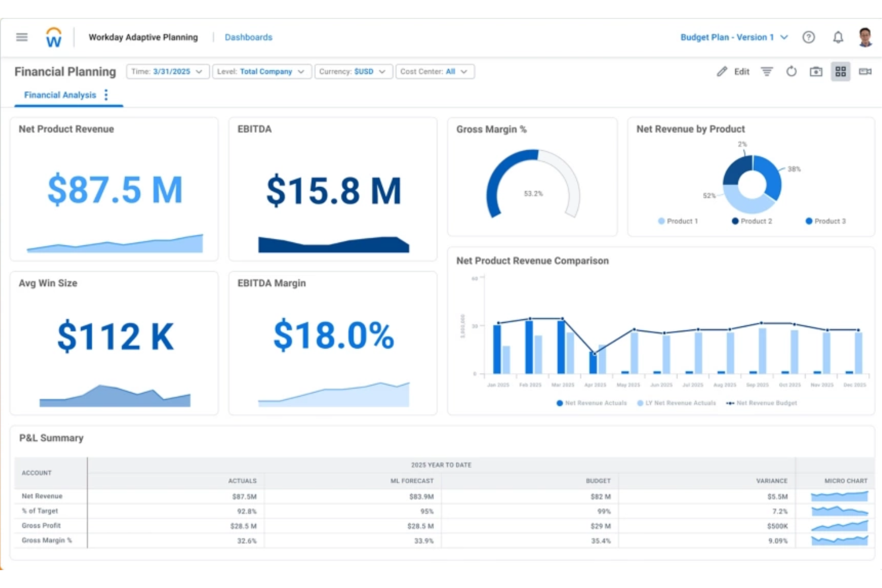Toggle the Product 3 legend entry
882x588 pixels.
[x=825, y=221]
